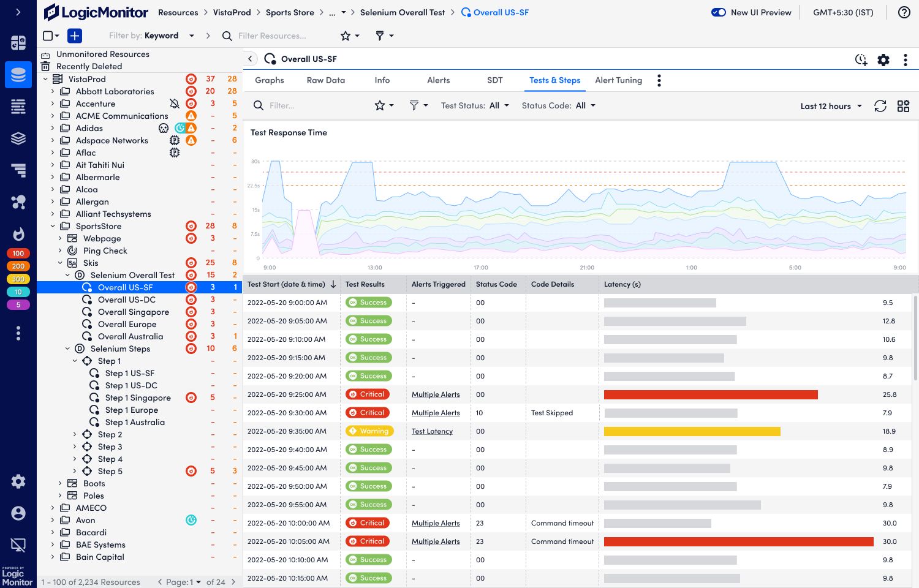Open the Resources database icon in sidebar
Screen dimensions: 919x588
(x=18, y=75)
